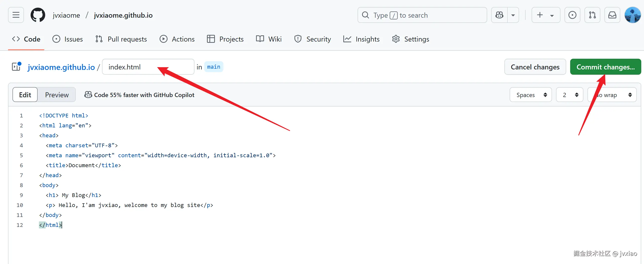Open the indent size dropdown showing 2
Image resolution: width=644 pixels, height=264 pixels.
[x=569, y=95]
